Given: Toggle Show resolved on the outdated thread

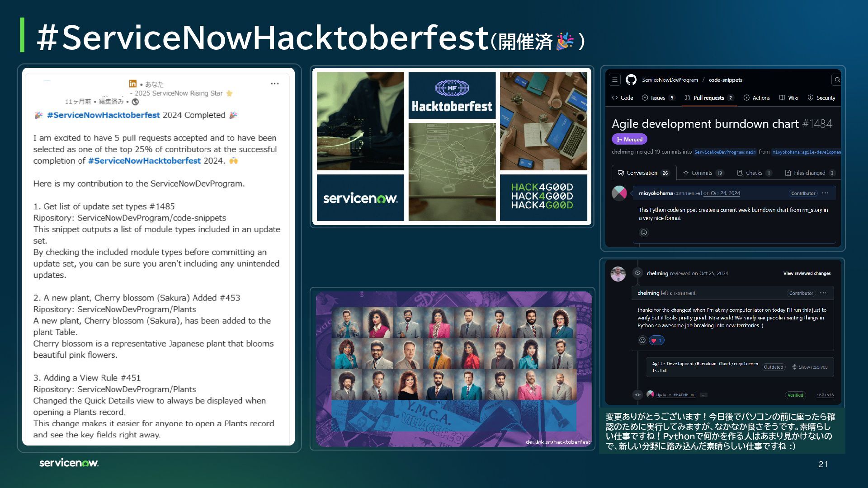Looking at the screenshot, I should 809,367.
